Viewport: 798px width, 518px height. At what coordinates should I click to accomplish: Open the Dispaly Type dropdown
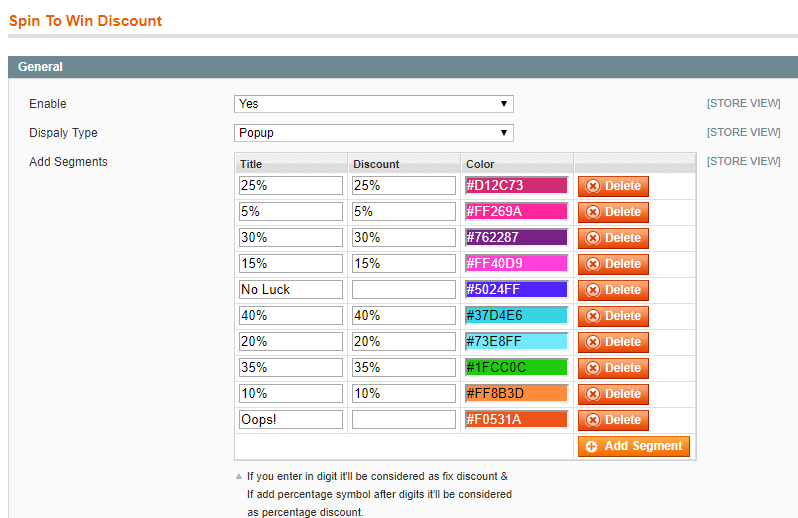click(373, 133)
